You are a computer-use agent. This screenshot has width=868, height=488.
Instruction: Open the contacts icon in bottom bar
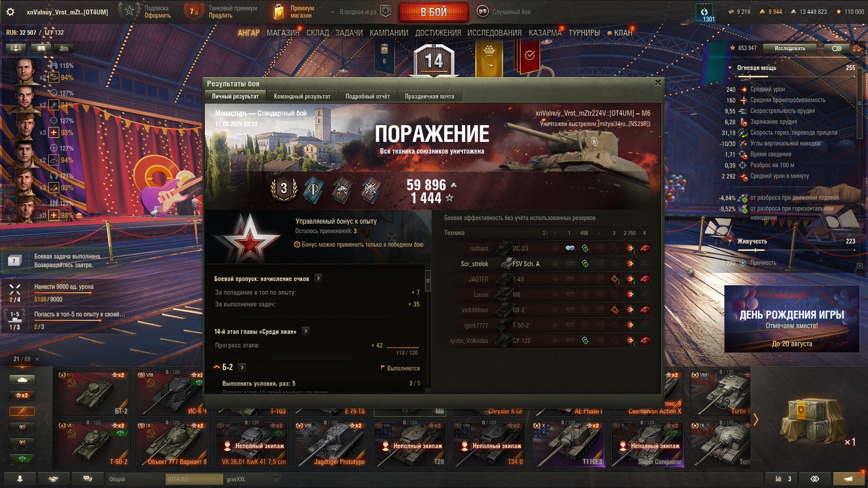(x=53, y=479)
